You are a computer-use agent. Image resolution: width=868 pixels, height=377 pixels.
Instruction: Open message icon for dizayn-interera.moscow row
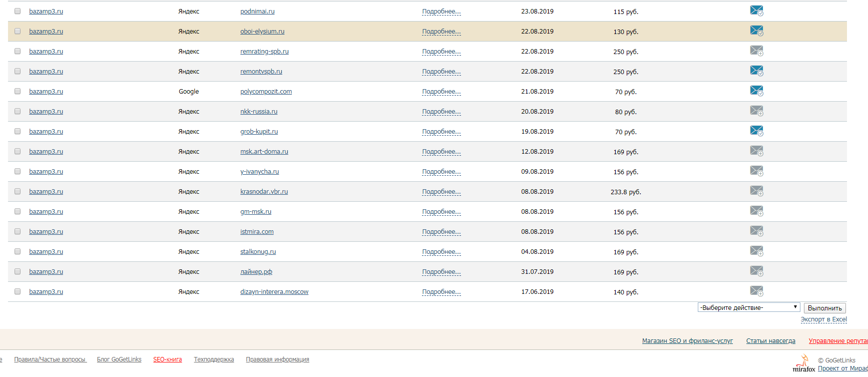(756, 291)
